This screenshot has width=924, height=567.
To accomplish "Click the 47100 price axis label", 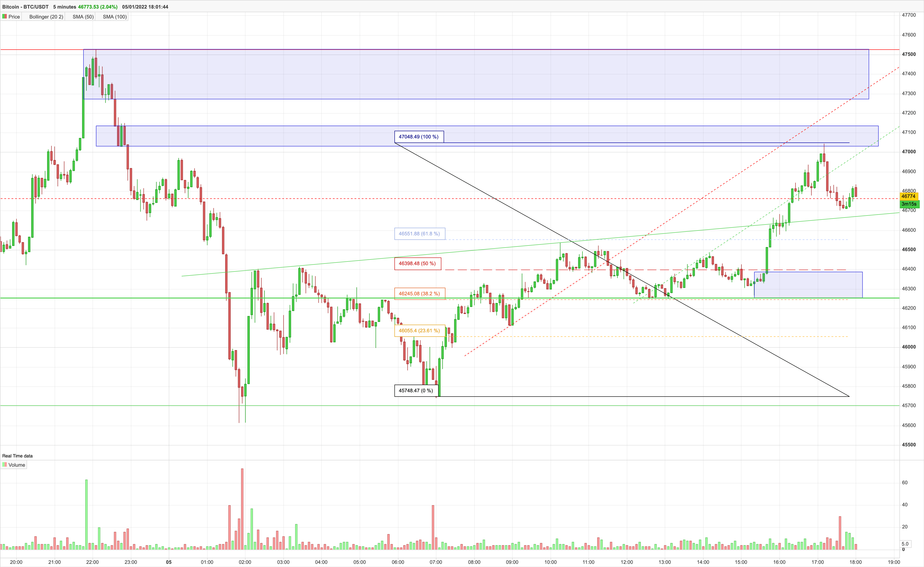I will pos(909,132).
